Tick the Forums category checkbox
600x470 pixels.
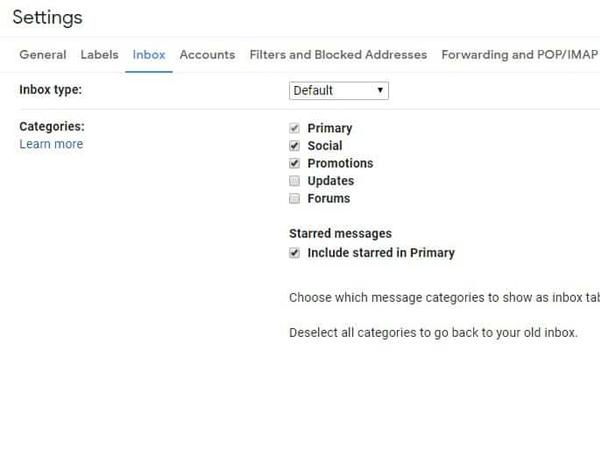point(294,199)
